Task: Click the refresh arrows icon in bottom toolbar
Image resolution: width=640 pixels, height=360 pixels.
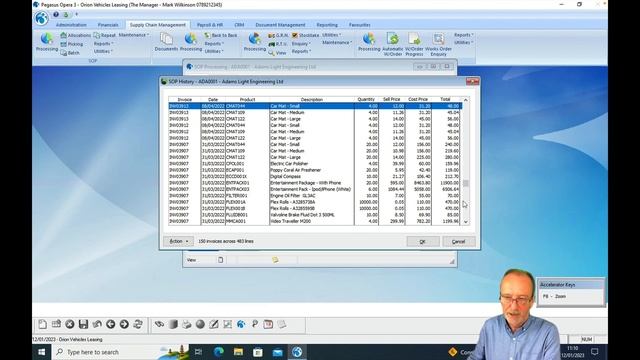Action: pos(138,324)
